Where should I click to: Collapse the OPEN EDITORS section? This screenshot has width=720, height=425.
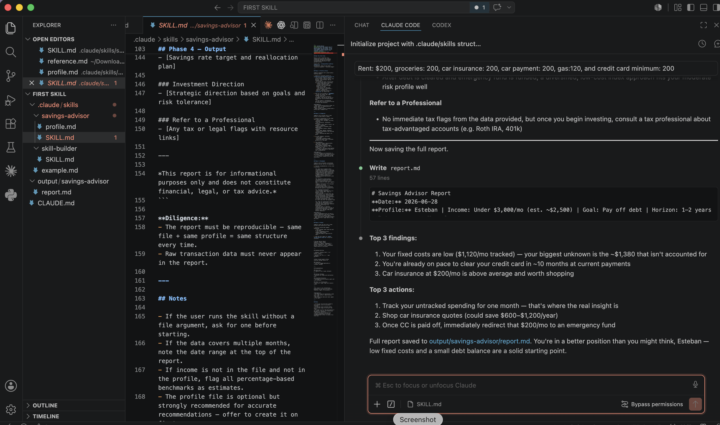click(x=73, y=39)
